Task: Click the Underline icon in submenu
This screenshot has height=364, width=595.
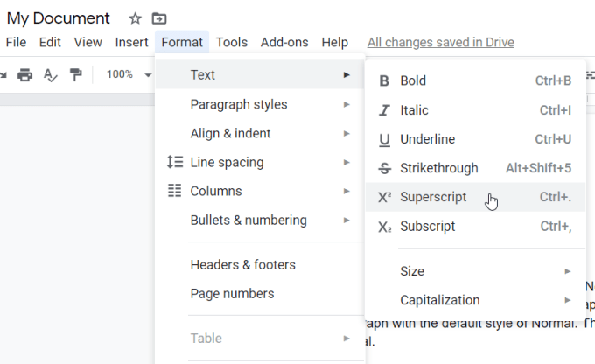Action: pos(384,139)
